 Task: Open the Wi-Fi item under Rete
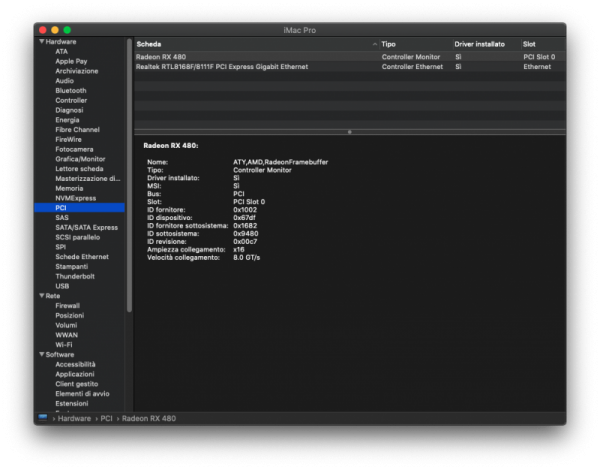(64, 344)
